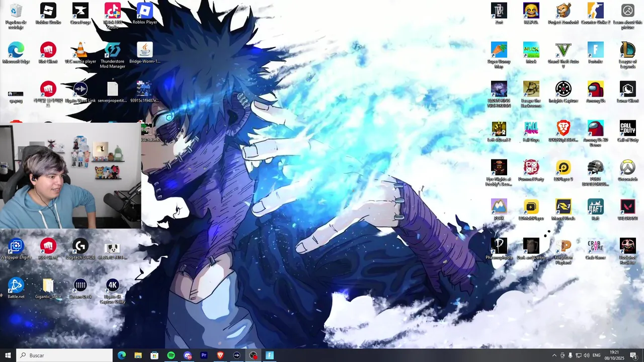The image size is (644, 362).
Task: Launch LDMultiPlayer
Action: point(531,210)
